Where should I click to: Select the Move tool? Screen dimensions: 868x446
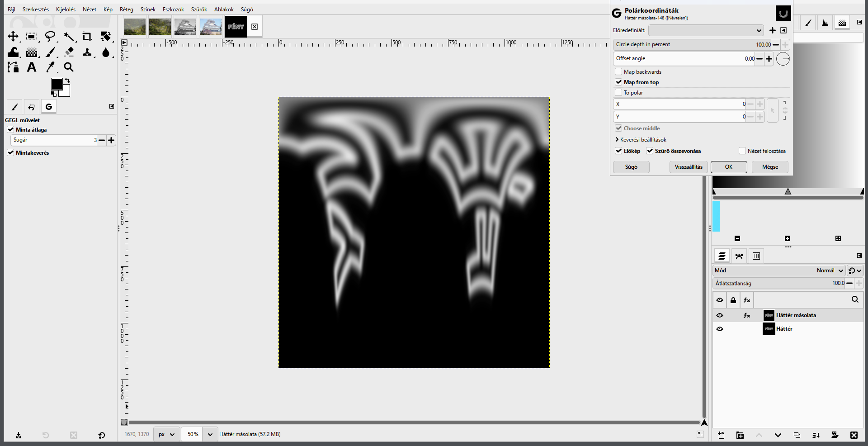(x=13, y=37)
